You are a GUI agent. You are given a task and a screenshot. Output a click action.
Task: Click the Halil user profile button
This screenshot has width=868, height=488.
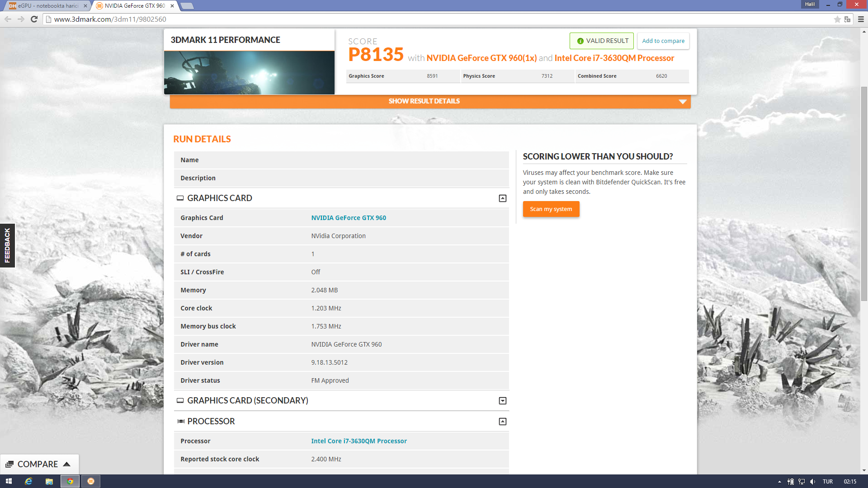[x=810, y=4]
